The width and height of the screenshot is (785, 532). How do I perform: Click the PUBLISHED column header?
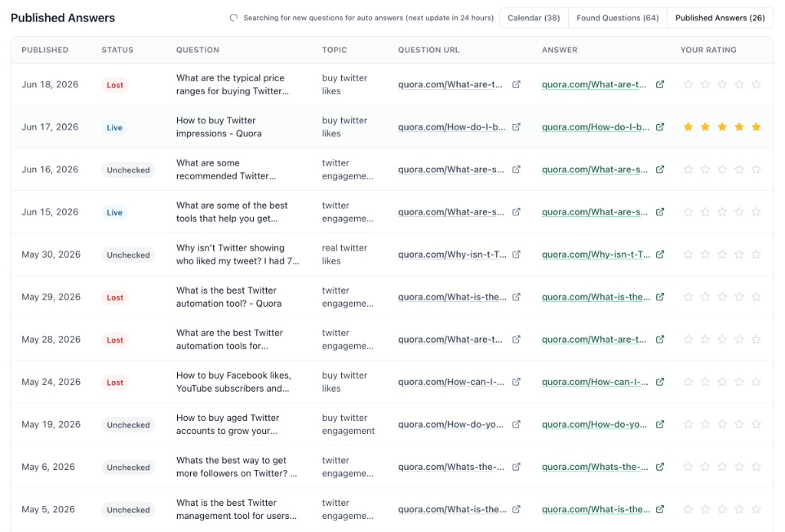click(45, 50)
